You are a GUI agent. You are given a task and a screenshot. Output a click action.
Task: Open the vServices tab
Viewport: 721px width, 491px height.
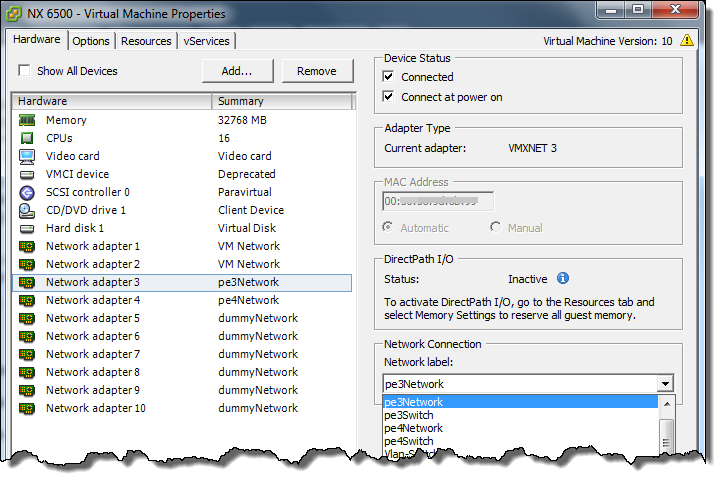[206, 41]
